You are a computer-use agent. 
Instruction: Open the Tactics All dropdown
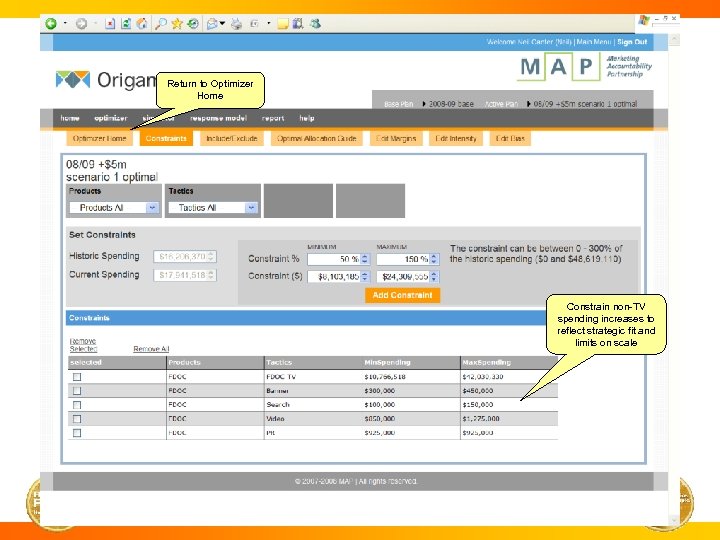point(213,208)
